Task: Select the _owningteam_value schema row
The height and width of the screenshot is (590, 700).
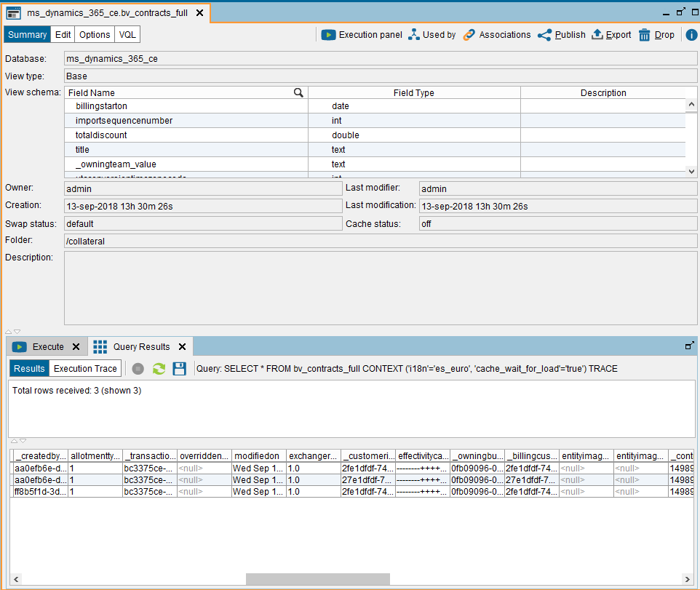Action: [x=375, y=164]
